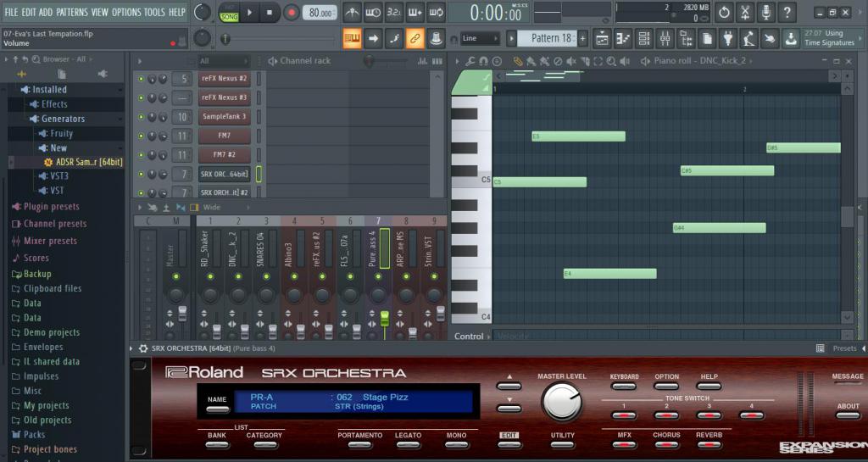
Task: Toggle the metronome icon
Action: [x=352, y=12]
